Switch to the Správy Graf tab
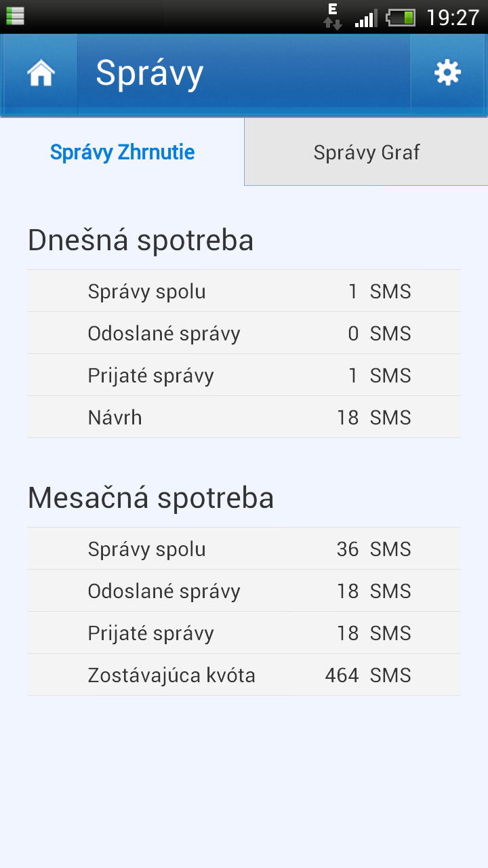 [x=366, y=152]
